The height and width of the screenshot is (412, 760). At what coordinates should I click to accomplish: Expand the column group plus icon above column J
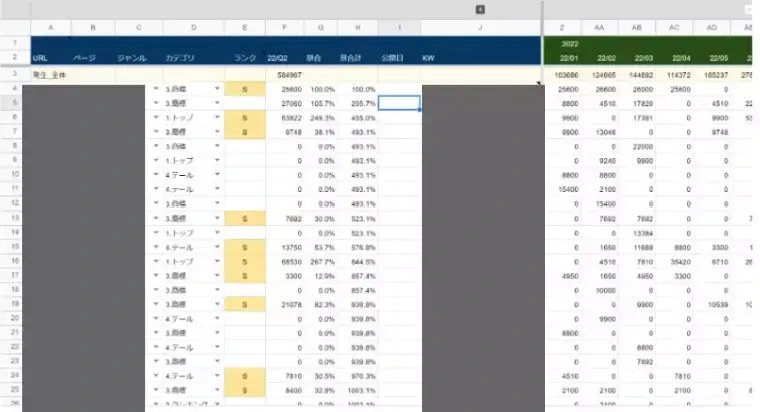pos(480,9)
